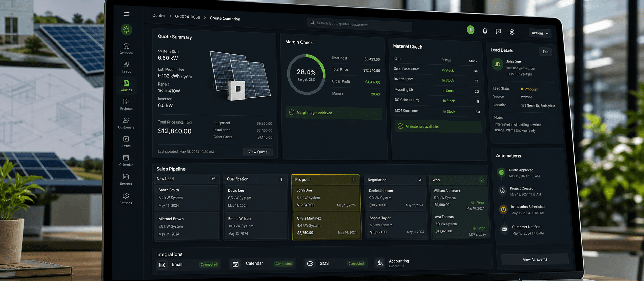This screenshot has height=281, width=644.
Task: Open David Lee lead card
Action: [256, 199]
